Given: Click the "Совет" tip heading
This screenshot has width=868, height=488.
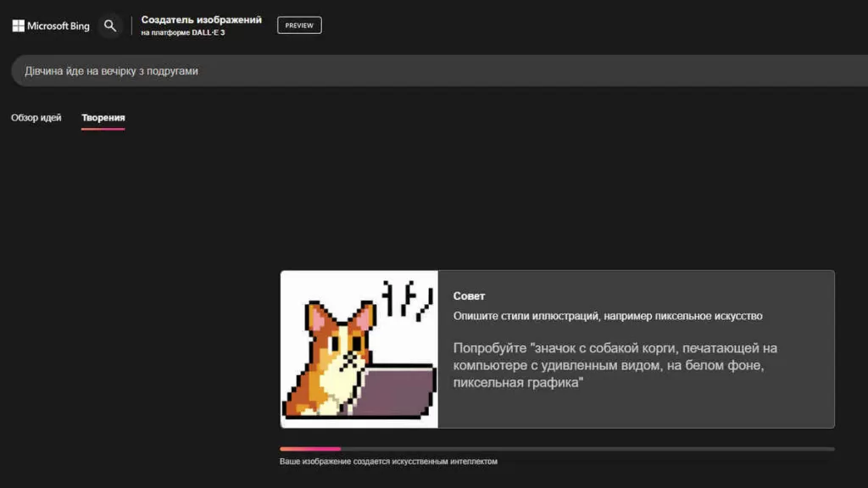Looking at the screenshot, I should click(x=469, y=296).
